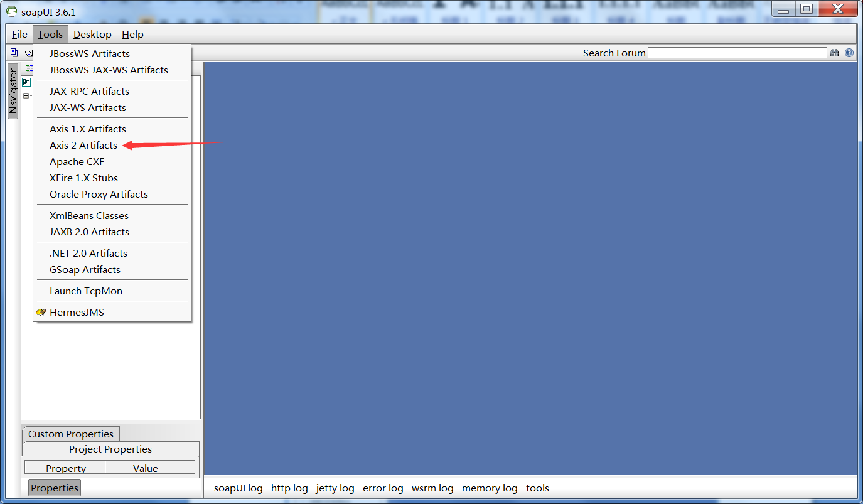Switch to Custom Properties tab
This screenshot has width=863, height=504.
click(x=71, y=434)
